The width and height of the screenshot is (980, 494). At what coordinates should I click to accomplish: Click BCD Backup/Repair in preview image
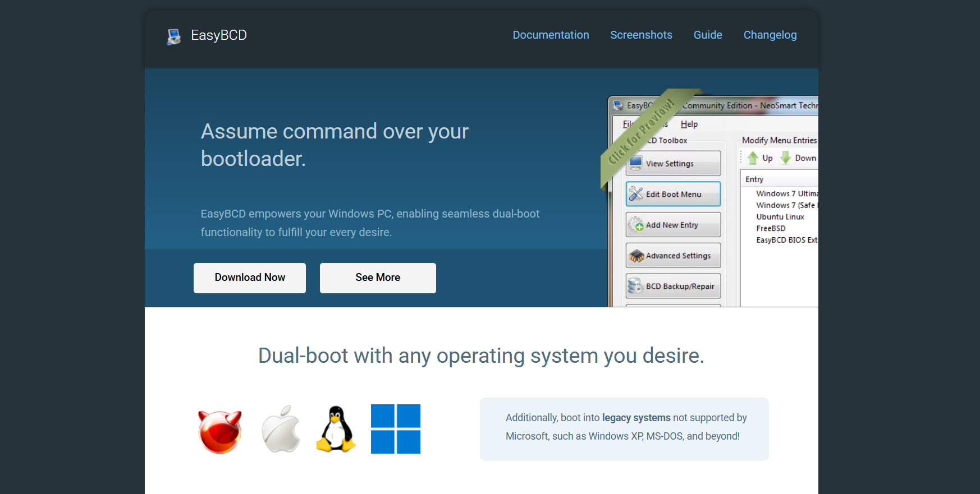pyautogui.click(x=673, y=287)
